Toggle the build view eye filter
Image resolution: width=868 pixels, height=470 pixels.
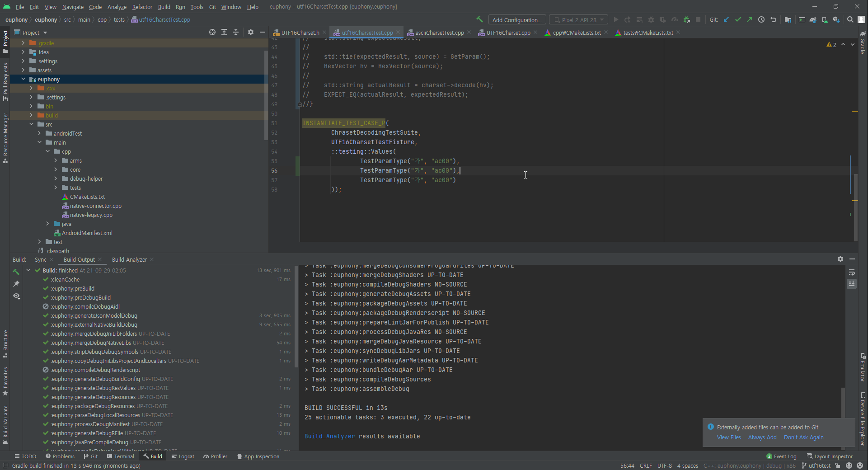pos(16,296)
